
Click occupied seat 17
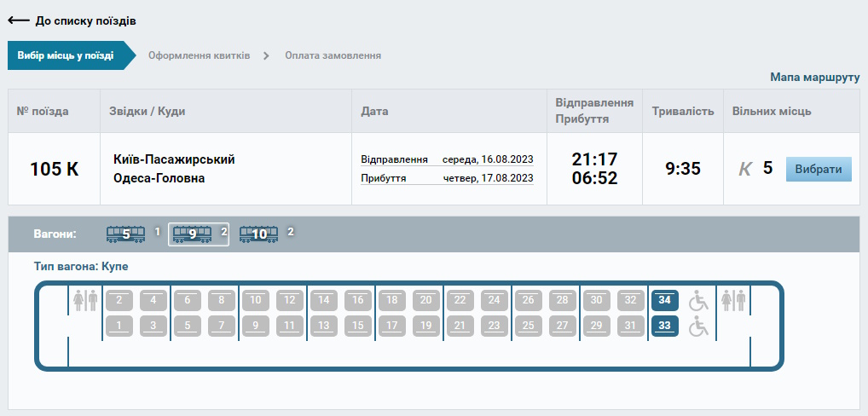(x=391, y=326)
